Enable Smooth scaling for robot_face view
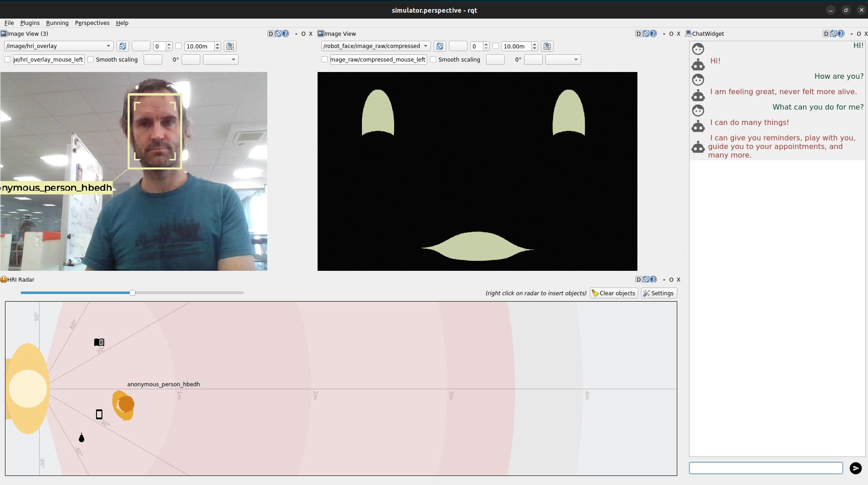This screenshot has width=868, height=485. (x=434, y=59)
